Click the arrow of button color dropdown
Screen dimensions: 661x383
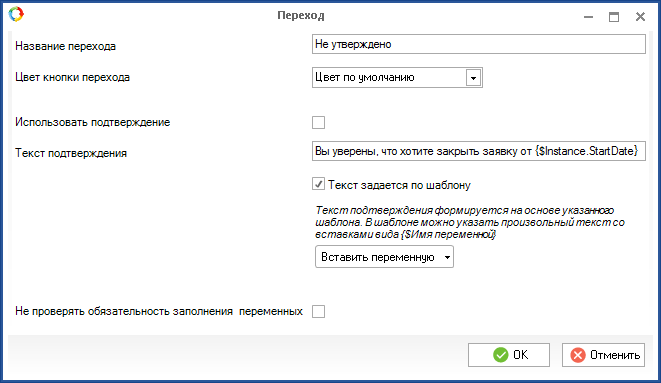(473, 78)
